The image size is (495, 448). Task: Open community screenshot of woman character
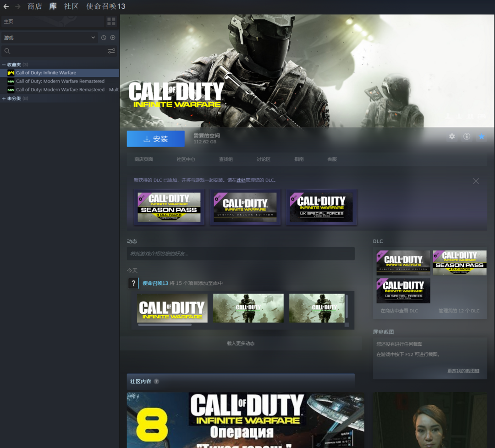(x=430, y=420)
